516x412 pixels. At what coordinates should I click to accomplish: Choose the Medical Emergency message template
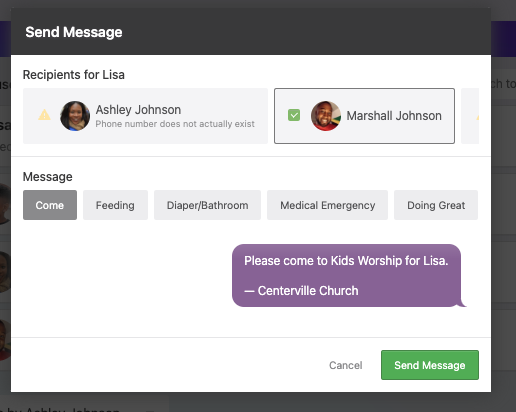(327, 205)
